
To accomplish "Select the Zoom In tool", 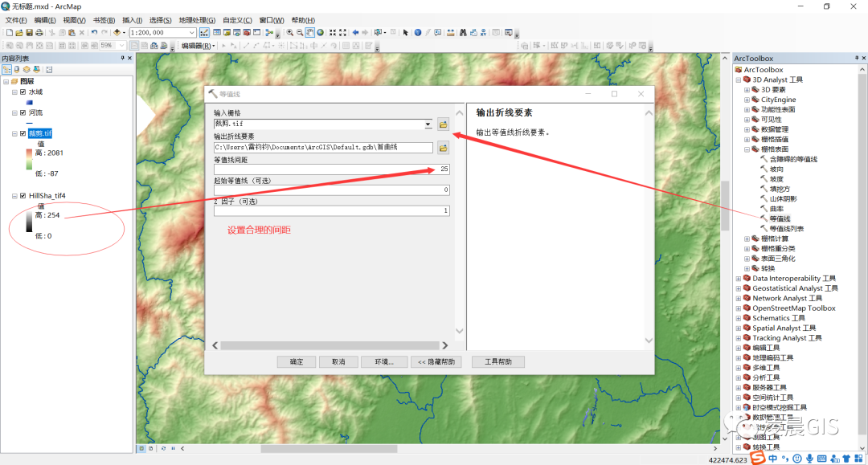I will (289, 33).
